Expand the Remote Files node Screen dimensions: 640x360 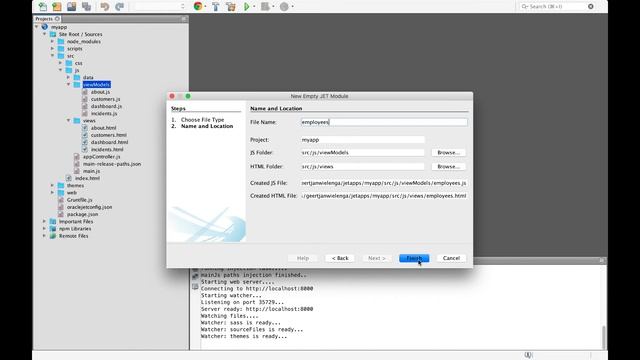pos(45,236)
